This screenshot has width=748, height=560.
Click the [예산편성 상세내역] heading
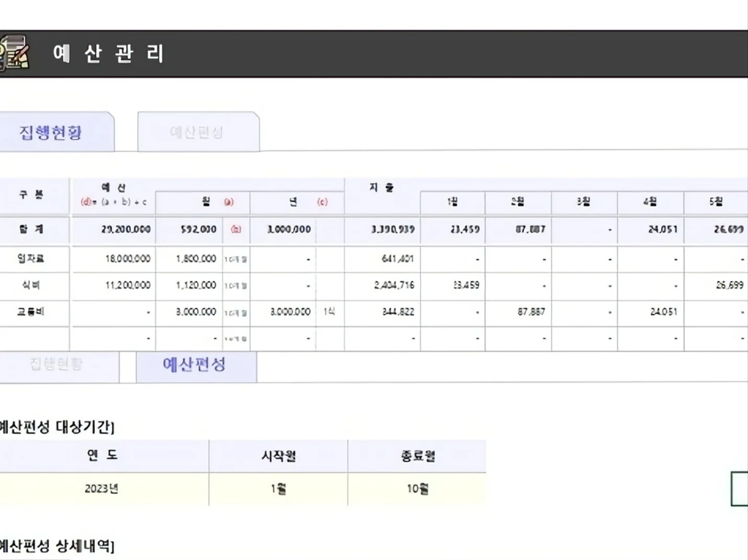coord(56,546)
